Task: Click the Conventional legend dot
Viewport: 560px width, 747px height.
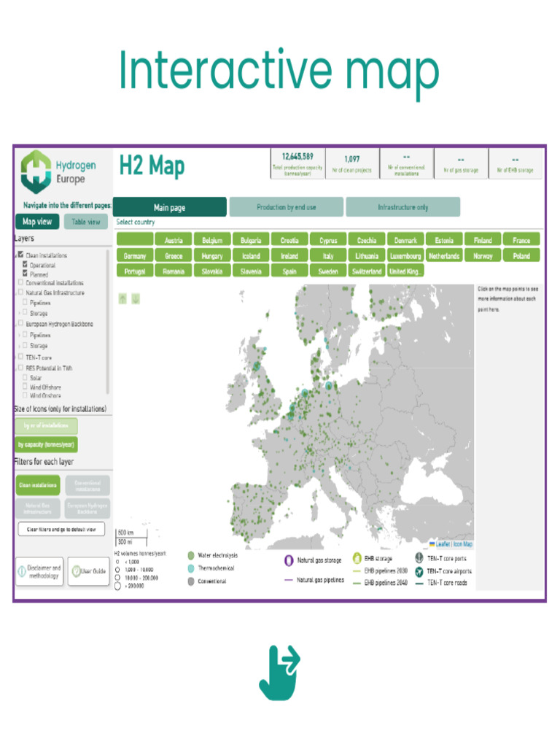Action: point(191,581)
